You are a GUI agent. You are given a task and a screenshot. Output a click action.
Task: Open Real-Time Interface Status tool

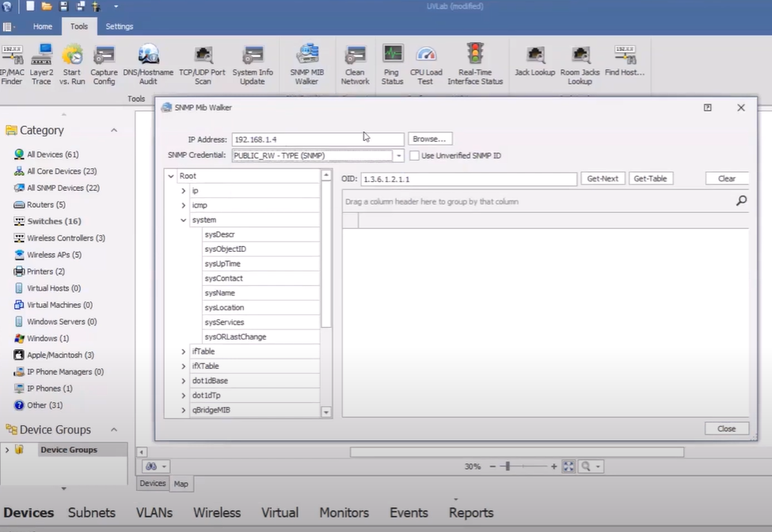tap(475, 64)
